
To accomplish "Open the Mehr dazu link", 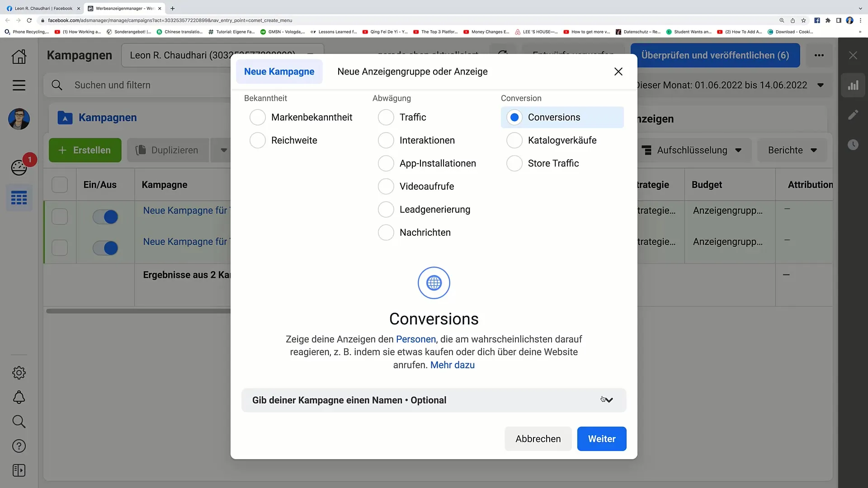I will [x=452, y=365].
